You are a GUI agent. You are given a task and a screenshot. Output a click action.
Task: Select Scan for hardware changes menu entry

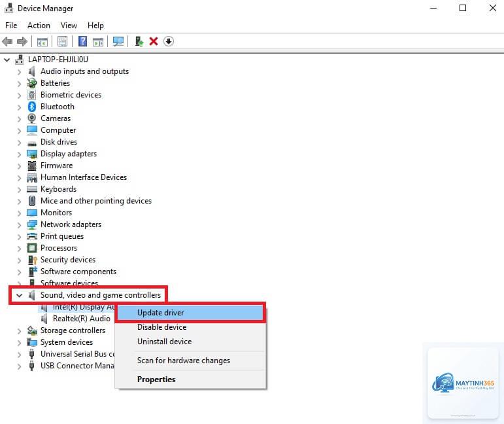point(190,361)
